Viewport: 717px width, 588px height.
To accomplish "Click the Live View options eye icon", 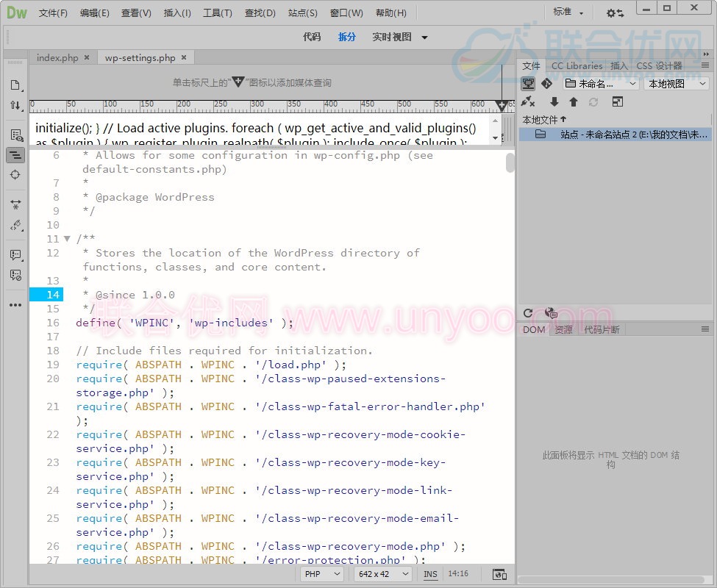I will tap(16, 135).
